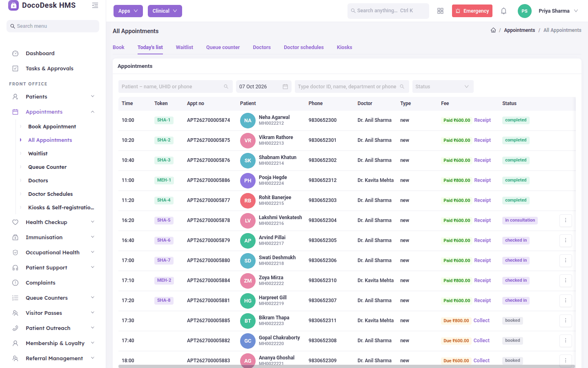This screenshot has height=368, width=588.
Task: Open Doctor Schedules in the sidebar
Action: 51,194
